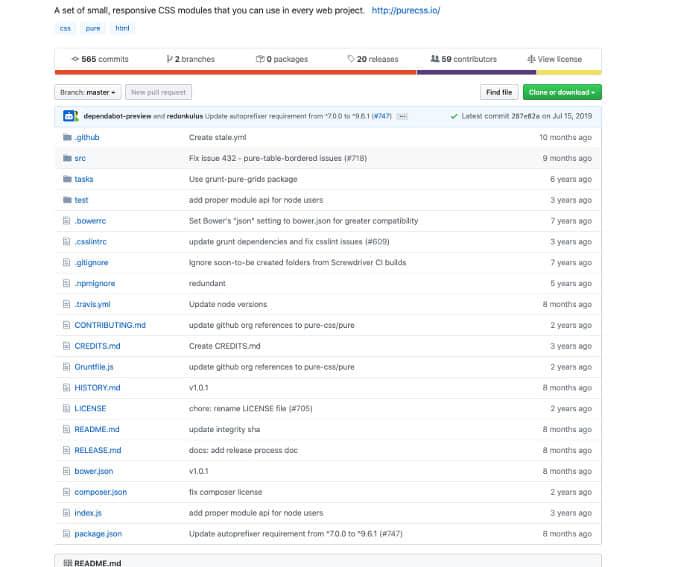Open the 565 commits tab

pos(99,59)
